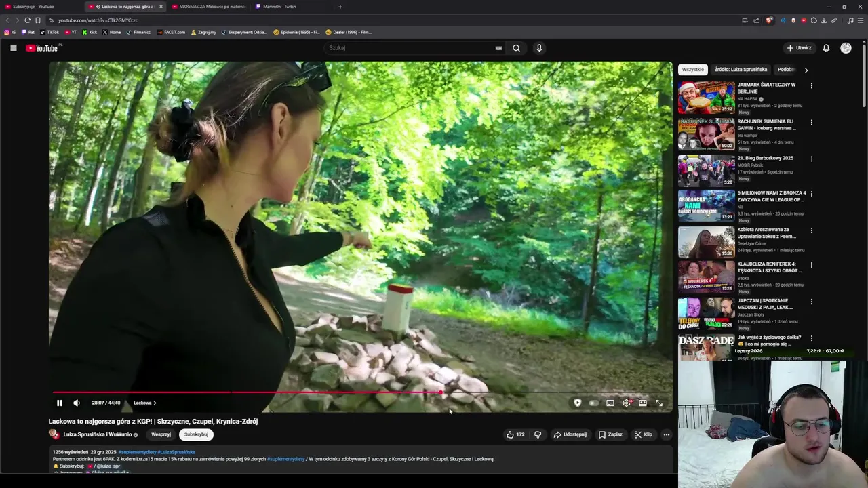868x488 pixels.
Task: Bookmark this page icon
Action: (38, 20)
